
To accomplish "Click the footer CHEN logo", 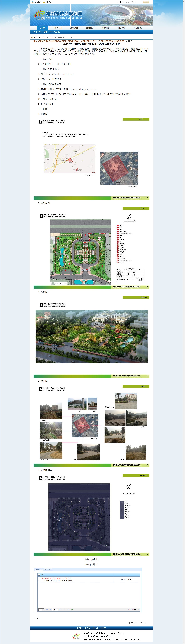I will (x=76, y=636).
